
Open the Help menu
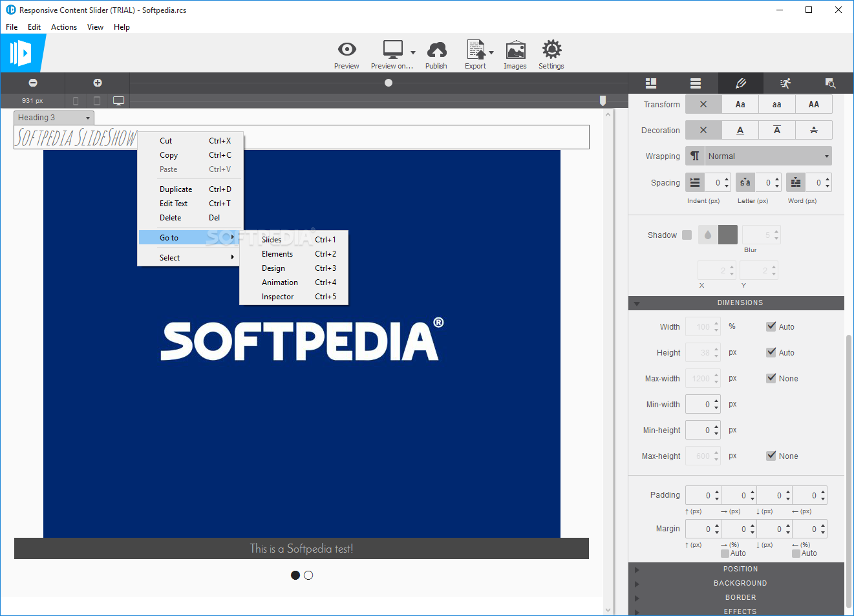[122, 27]
